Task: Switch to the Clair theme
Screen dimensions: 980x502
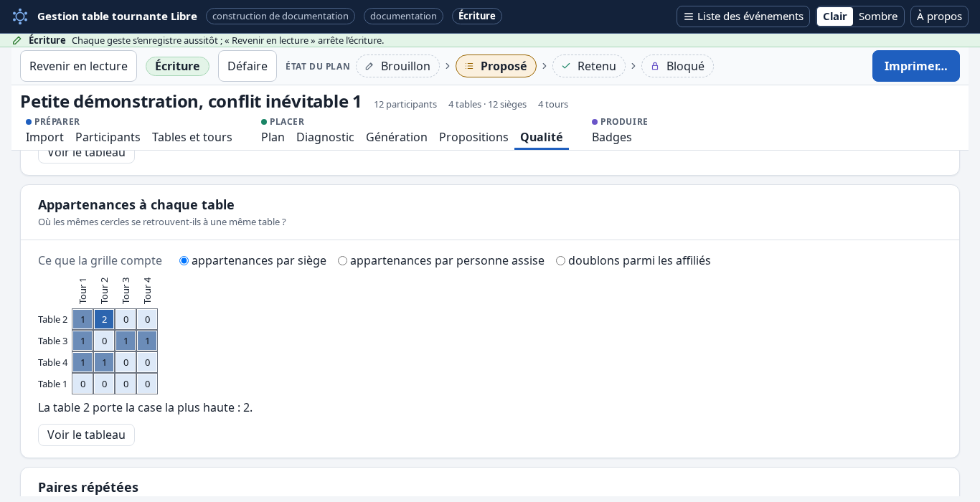Action: click(835, 16)
